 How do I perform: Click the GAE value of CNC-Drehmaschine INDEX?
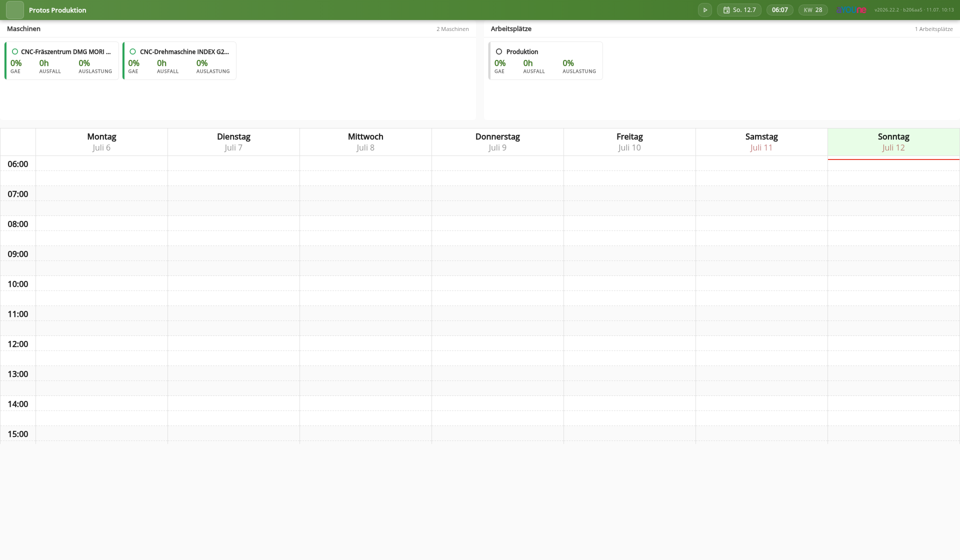(x=134, y=63)
